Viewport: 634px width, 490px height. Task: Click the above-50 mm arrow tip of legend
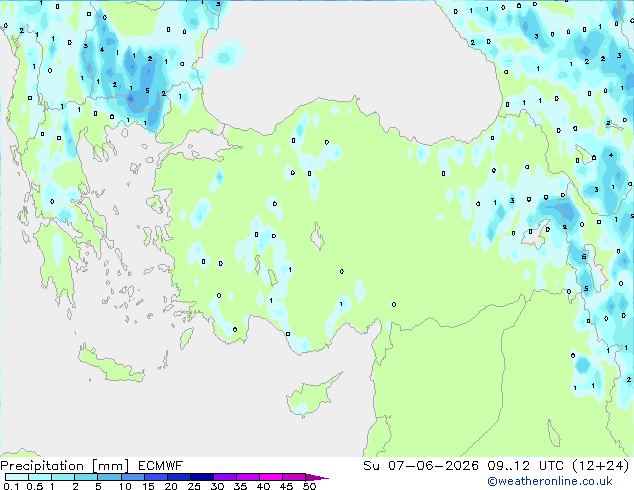[x=317, y=478]
